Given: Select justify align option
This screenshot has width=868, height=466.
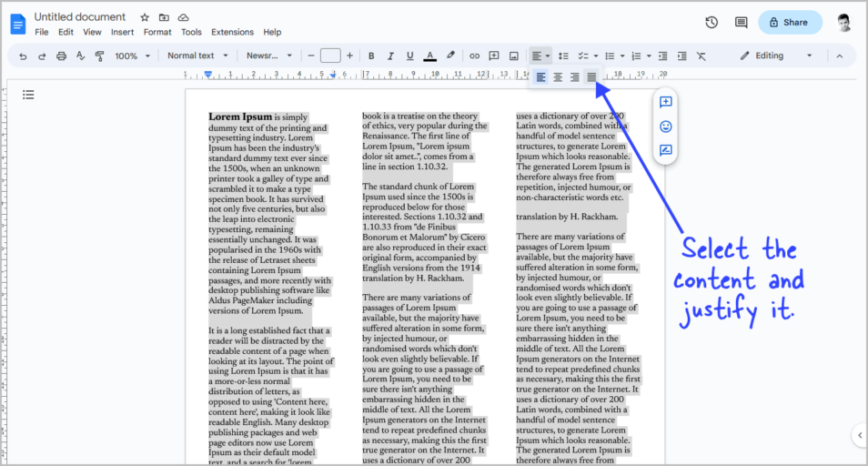Looking at the screenshot, I should (591, 77).
